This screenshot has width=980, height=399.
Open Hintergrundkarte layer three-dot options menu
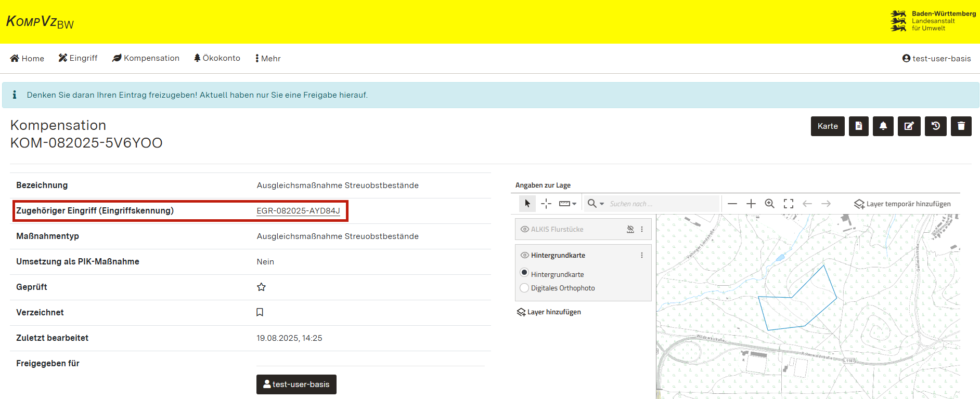point(641,255)
